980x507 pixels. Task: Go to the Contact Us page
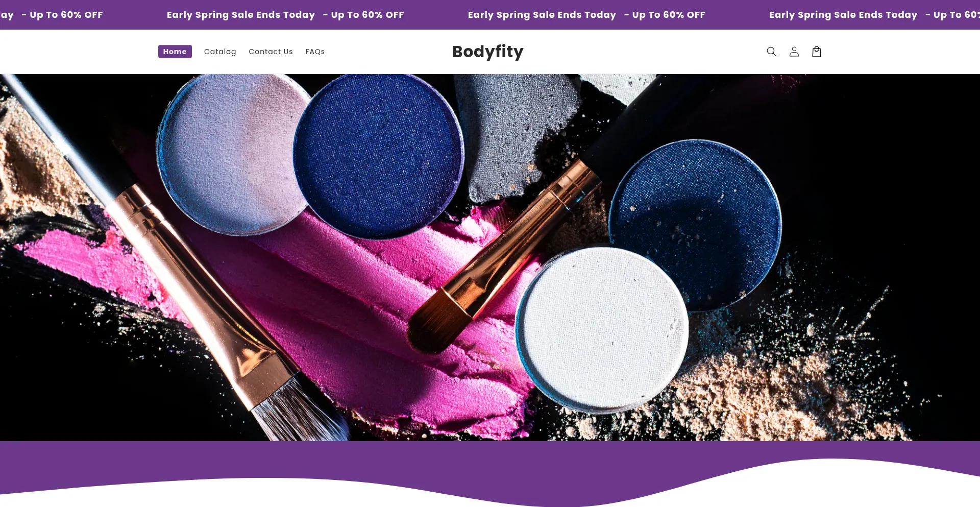[271, 52]
